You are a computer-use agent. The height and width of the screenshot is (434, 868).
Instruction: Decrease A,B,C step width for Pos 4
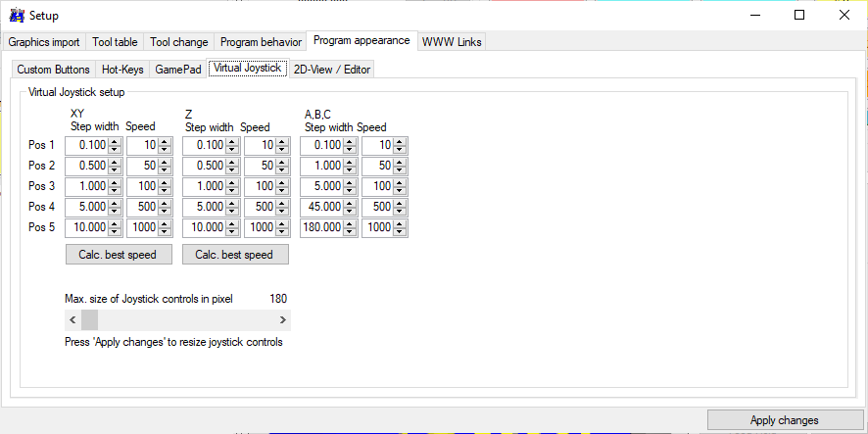(x=350, y=211)
